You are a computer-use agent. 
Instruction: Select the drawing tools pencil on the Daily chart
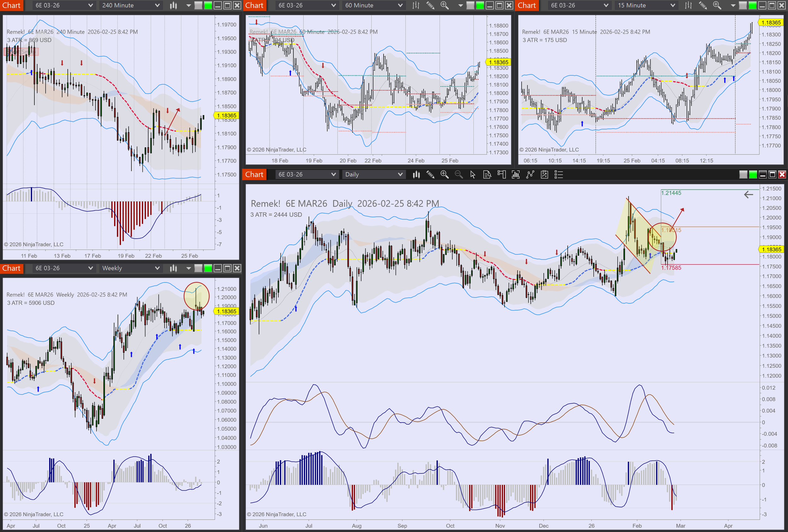point(430,175)
